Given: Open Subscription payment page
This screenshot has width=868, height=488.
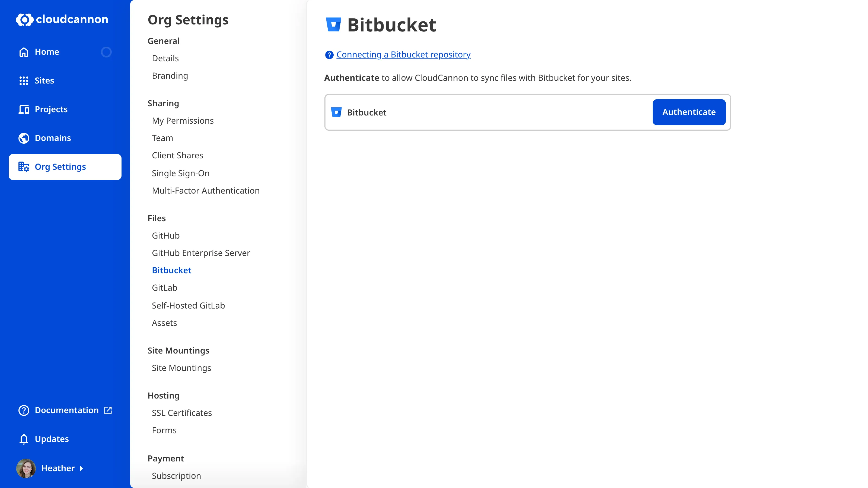Looking at the screenshot, I should tap(176, 476).
